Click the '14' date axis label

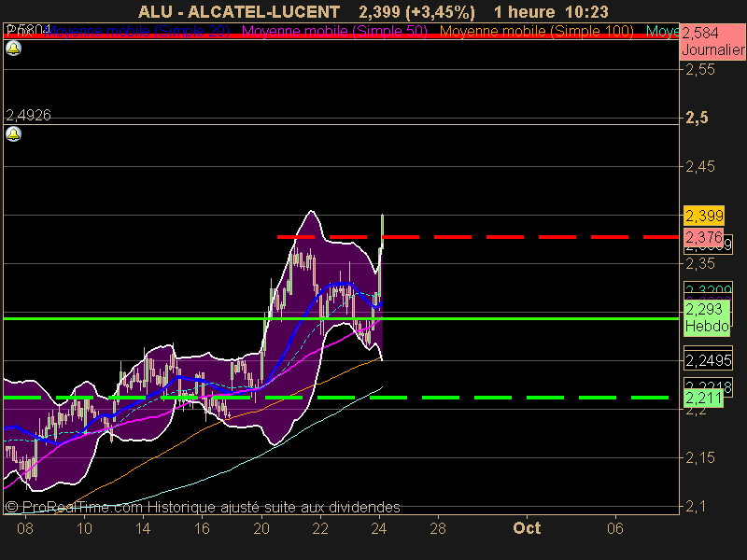point(143,528)
